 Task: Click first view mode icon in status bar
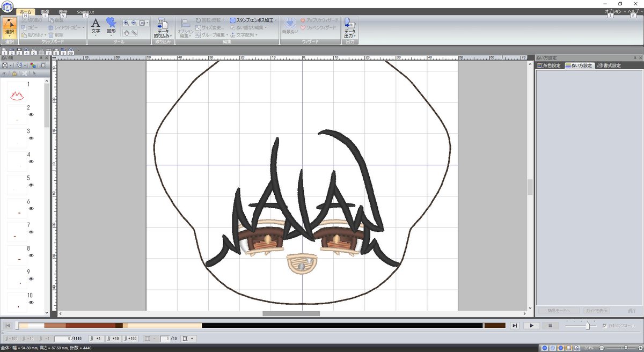(545, 348)
